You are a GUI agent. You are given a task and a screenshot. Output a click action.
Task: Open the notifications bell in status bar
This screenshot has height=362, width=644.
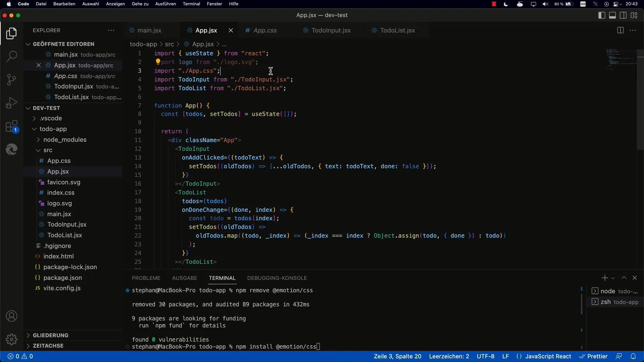pyautogui.click(x=633, y=356)
